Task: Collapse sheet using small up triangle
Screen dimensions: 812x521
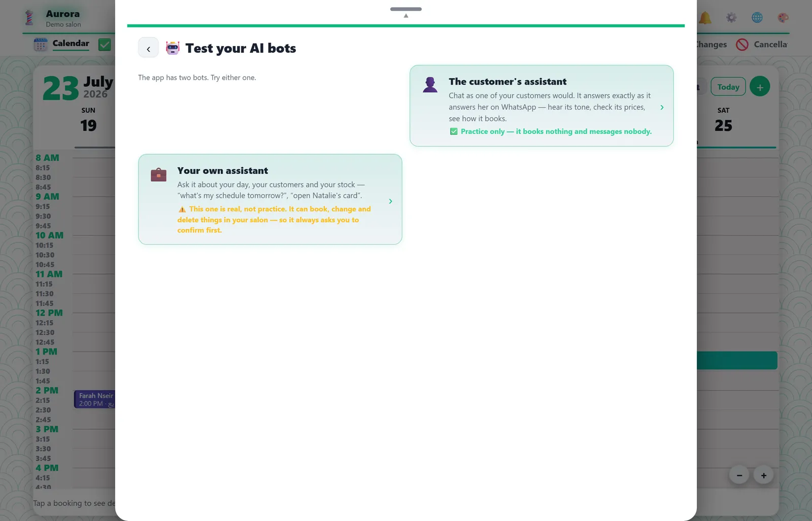Action: pyautogui.click(x=406, y=16)
